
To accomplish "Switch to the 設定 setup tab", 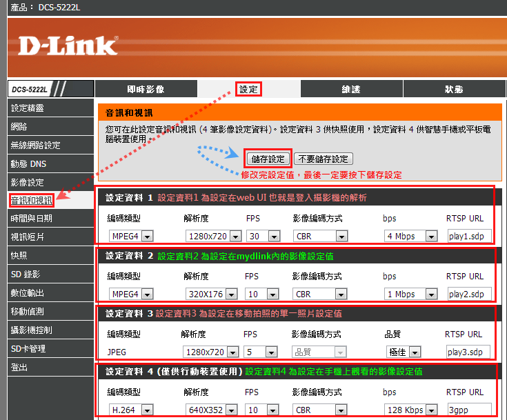I will pyautogui.click(x=248, y=89).
